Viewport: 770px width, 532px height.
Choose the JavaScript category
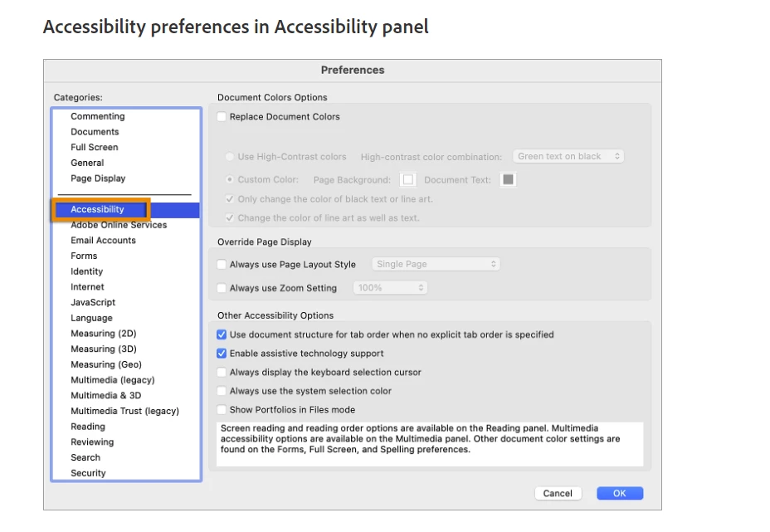93,303
